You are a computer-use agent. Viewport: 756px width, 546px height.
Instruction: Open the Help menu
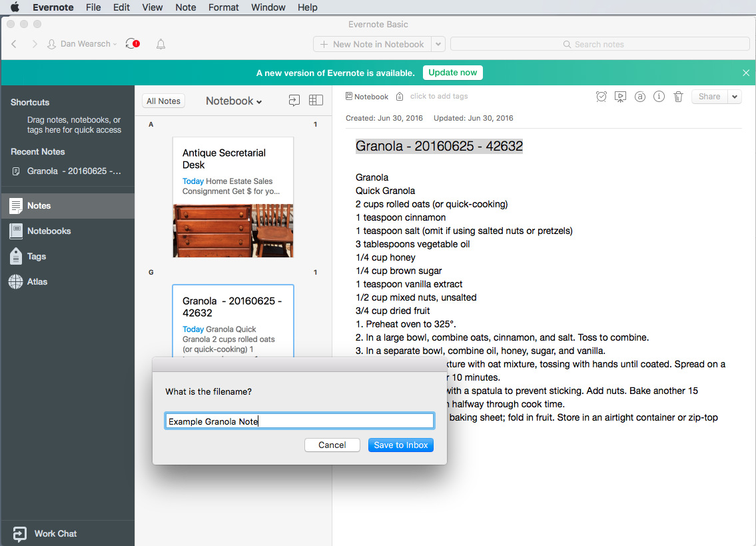[x=308, y=7]
